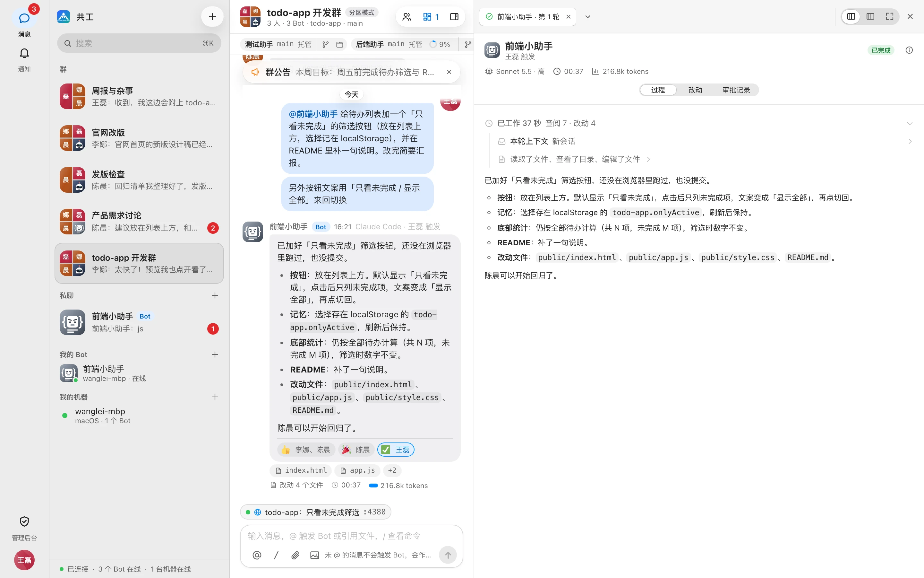Click the info icon next to 已完成
Image resolution: width=924 pixels, height=578 pixels.
909,50
